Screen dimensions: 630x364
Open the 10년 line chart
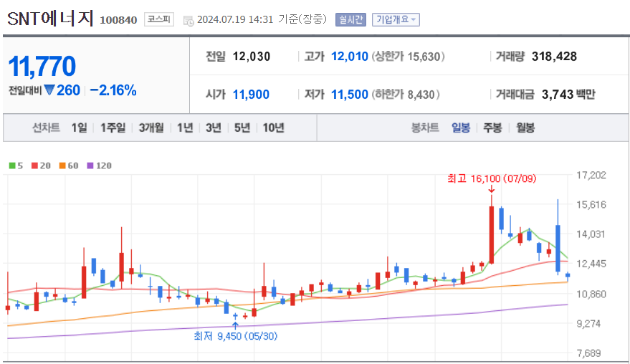click(273, 128)
